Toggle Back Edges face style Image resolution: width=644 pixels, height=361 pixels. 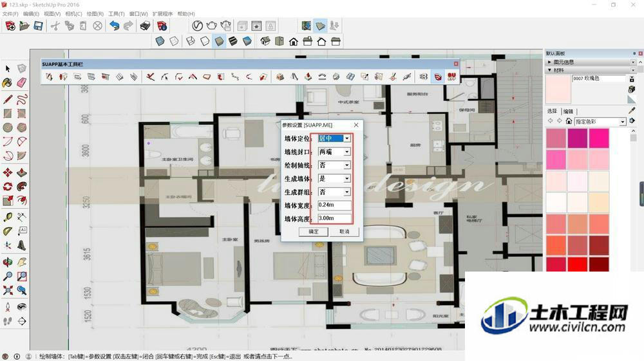tap(174, 41)
